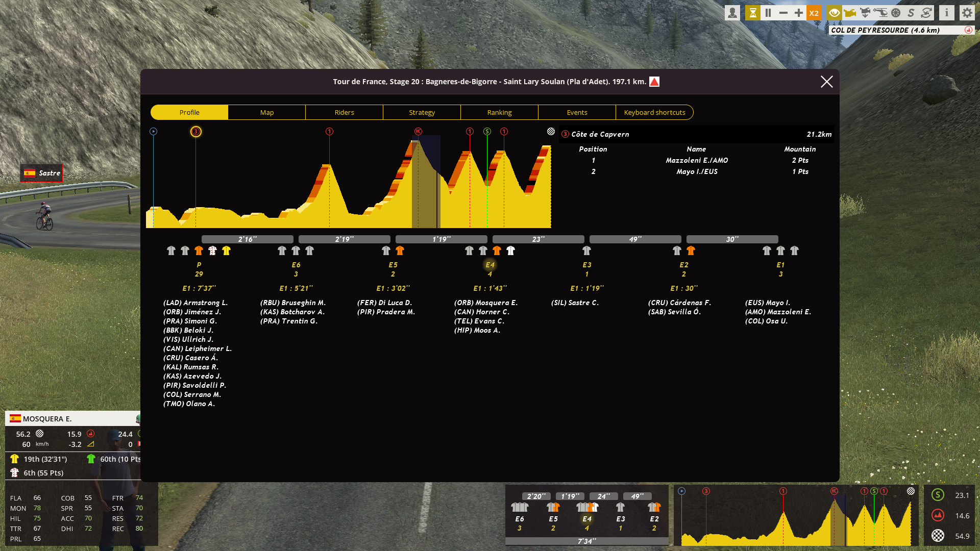
Task: Select rider Mayo I. in group E1
Action: (768, 303)
